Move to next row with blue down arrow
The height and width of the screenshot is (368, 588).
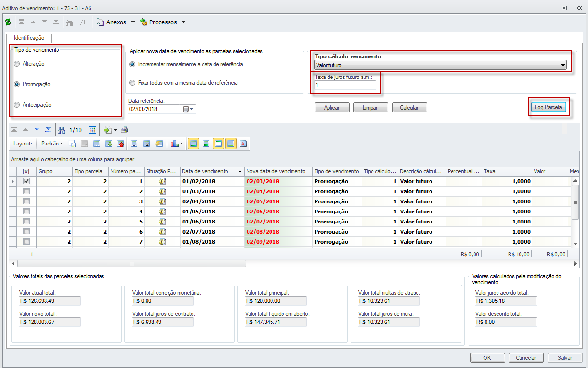[37, 130]
